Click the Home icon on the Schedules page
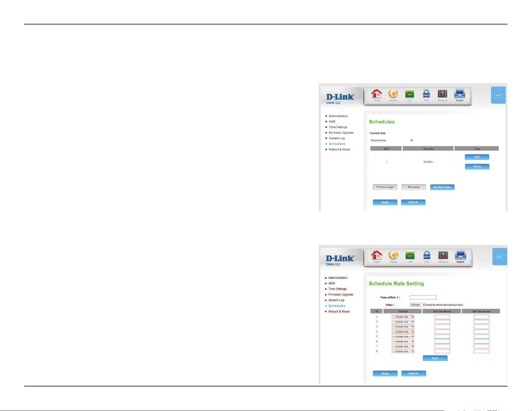The height and width of the screenshot is (411, 532). pos(377,94)
